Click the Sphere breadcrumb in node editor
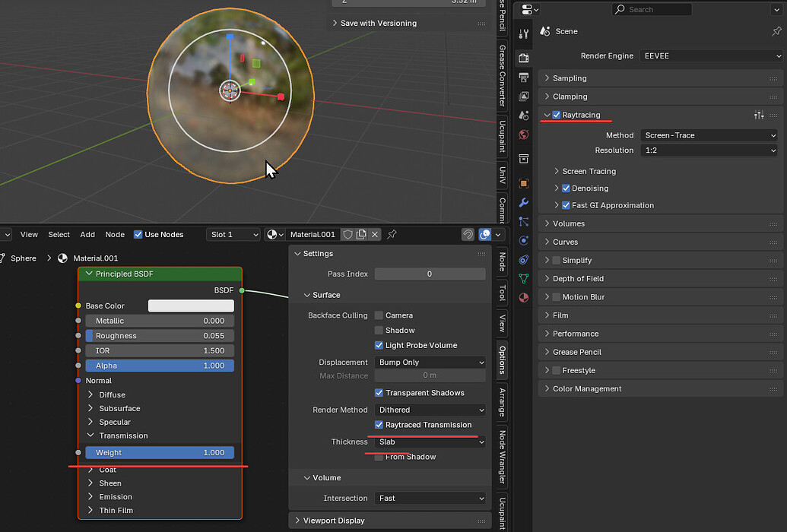The width and height of the screenshot is (787, 532). tap(24, 258)
